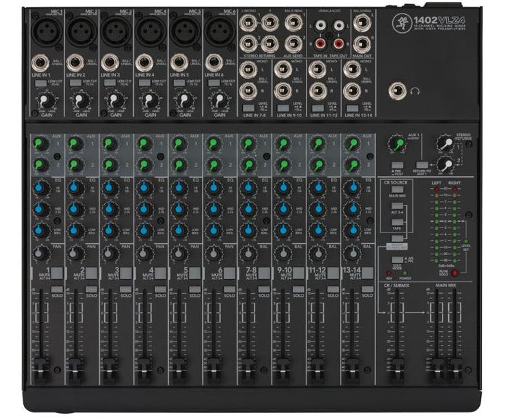The image size is (512, 420).
Task: Click the LINE IN 2 jack
Action: pos(75,63)
